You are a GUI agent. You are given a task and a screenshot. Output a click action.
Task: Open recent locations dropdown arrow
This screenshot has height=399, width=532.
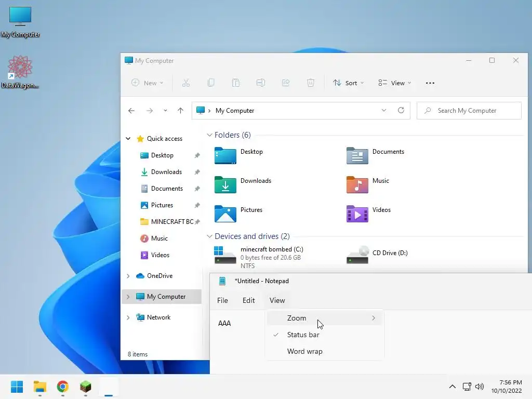pos(165,111)
